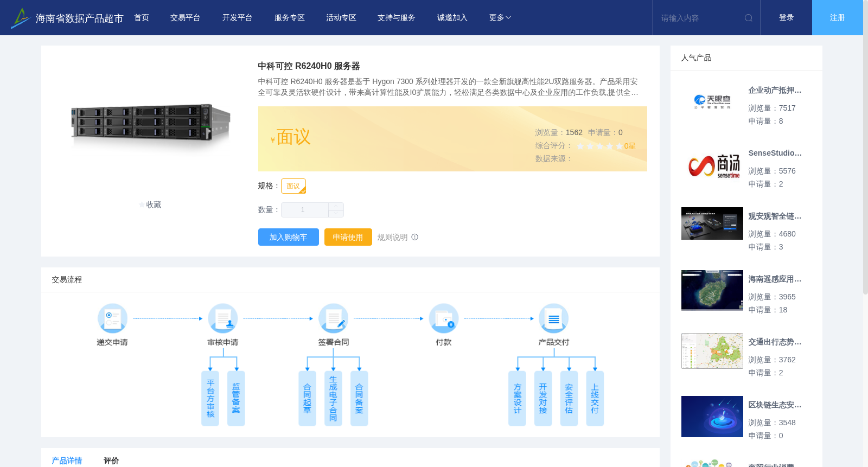The height and width of the screenshot is (467, 868).
Task: Click the 合同起草 sub-step box
Action: [307, 399]
